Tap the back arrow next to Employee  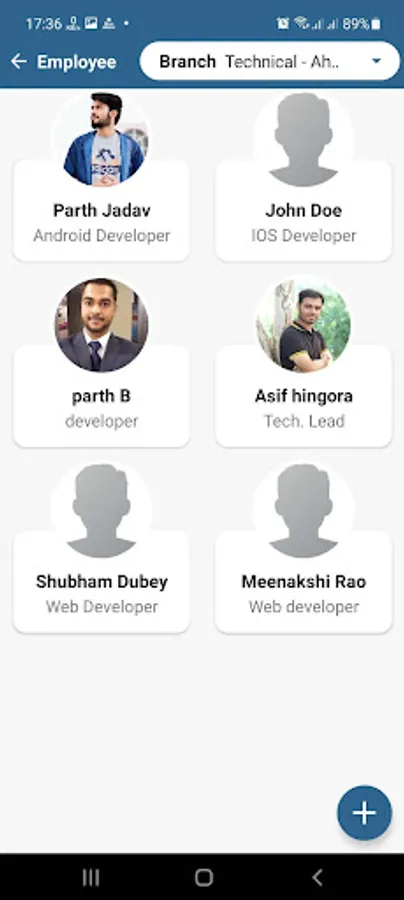click(x=19, y=61)
